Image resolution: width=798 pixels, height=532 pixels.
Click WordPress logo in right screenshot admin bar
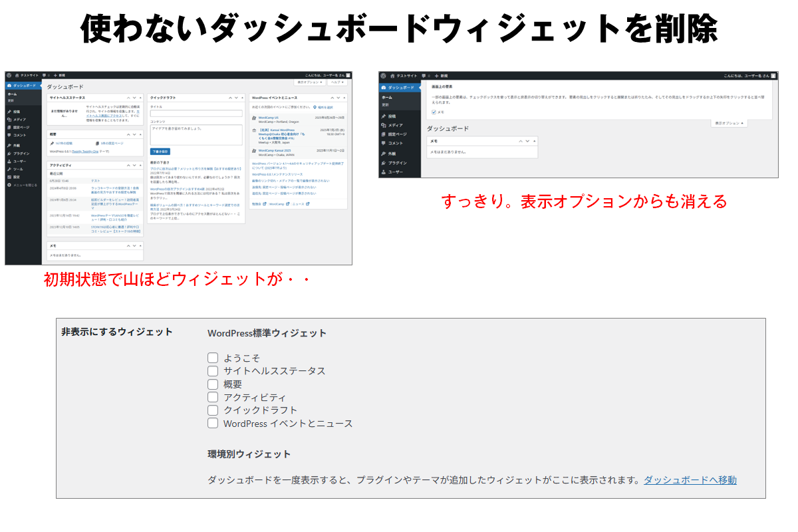pos(383,75)
